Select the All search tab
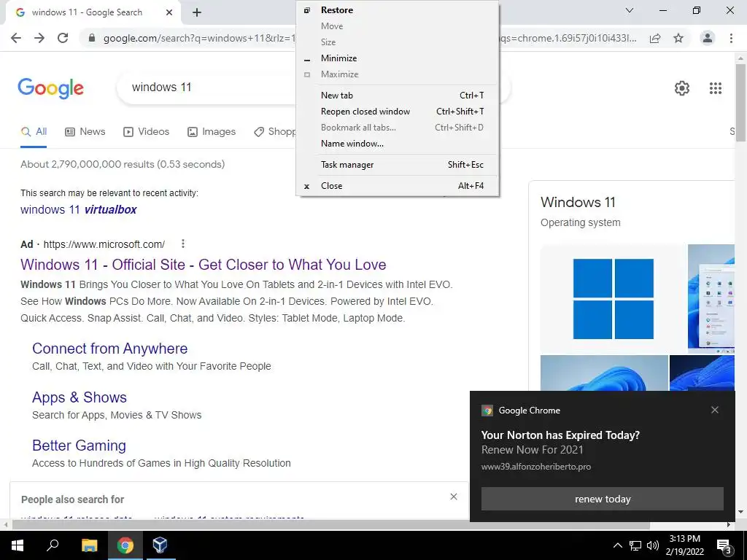The width and height of the screenshot is (747, 560). tap(34, 132)
